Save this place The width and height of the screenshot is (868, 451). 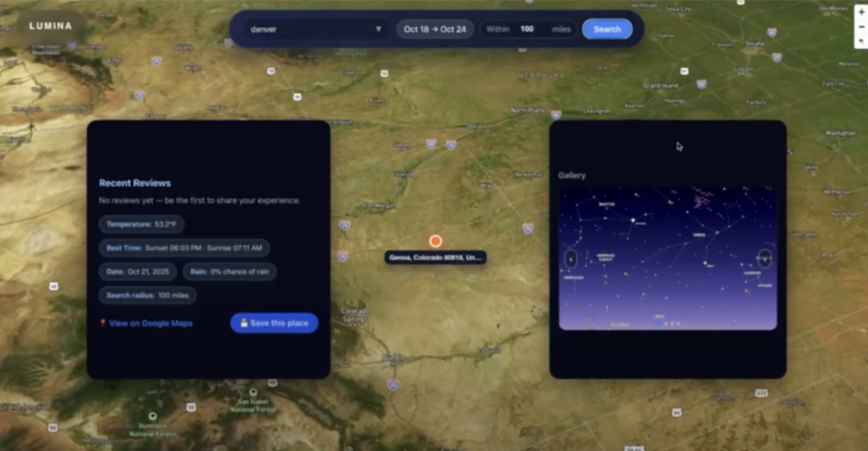point(274,323)
